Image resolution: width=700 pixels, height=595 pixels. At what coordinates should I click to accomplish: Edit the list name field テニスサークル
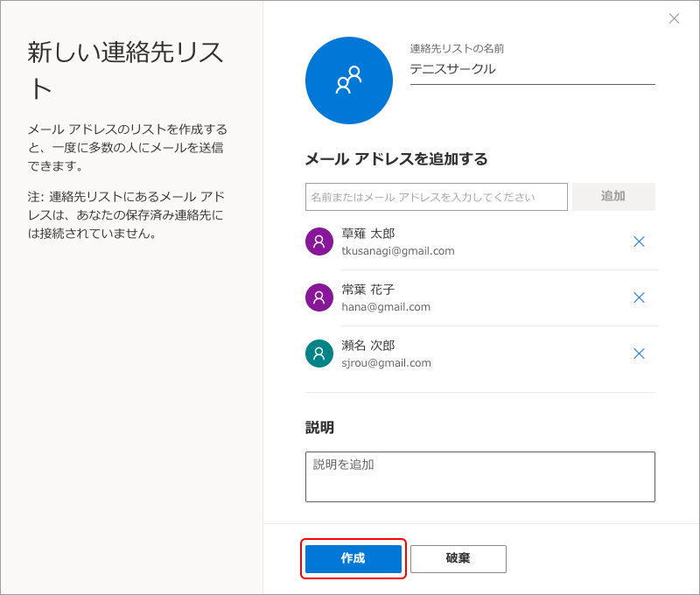[x=532, y=69]
